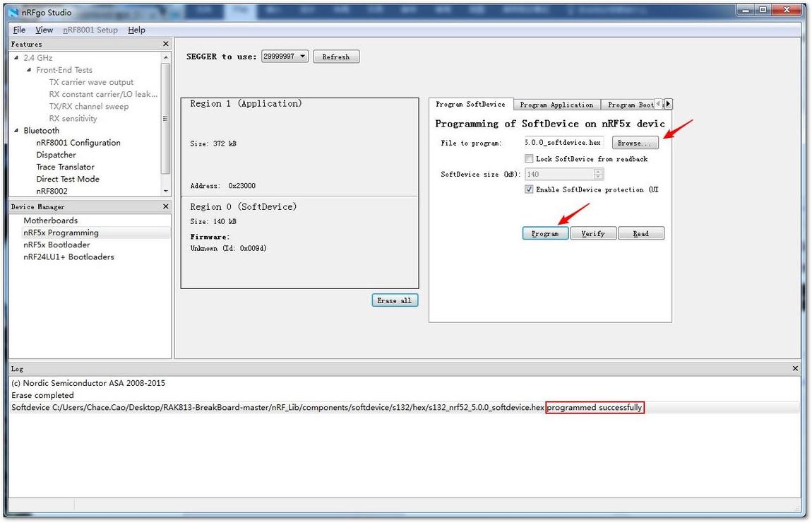The height and width of the screenshot is (523, 812).
Task: Select Direct Test Mode
Action: pyautogui.click(x=68, y=179)
